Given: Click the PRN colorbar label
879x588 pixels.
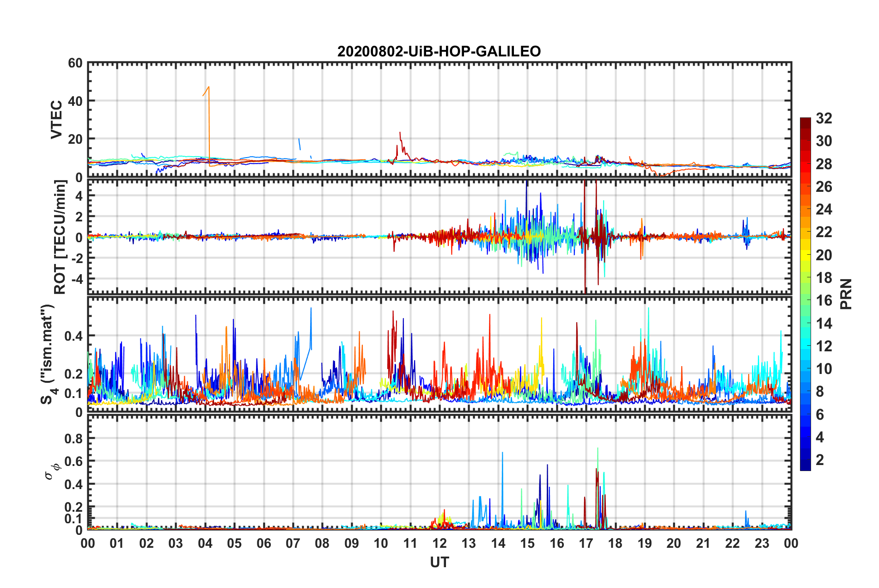Looking at the screenshot, I should pos(846,294).
